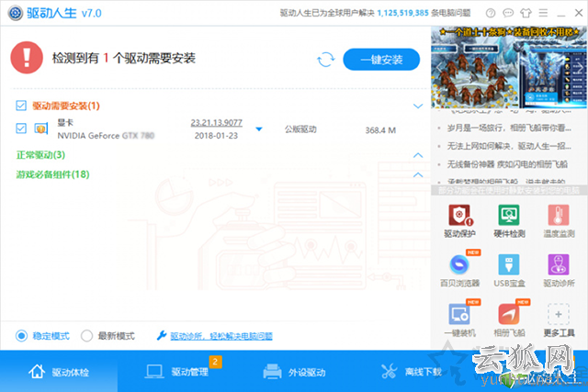Expand the 正常驱动(3) section chevron
The width and height of the screenshot is (588, 392).
click(x=418, y=155)
